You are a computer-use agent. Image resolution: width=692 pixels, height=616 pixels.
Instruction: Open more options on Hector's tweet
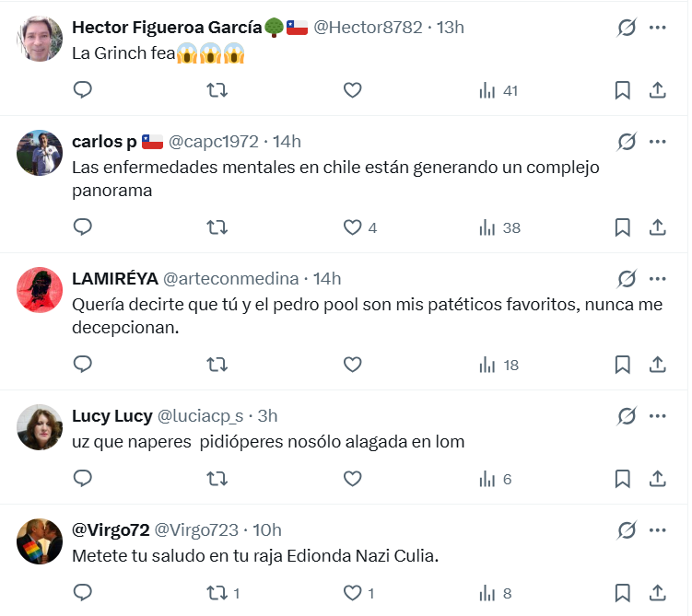[x=657, y=28]
